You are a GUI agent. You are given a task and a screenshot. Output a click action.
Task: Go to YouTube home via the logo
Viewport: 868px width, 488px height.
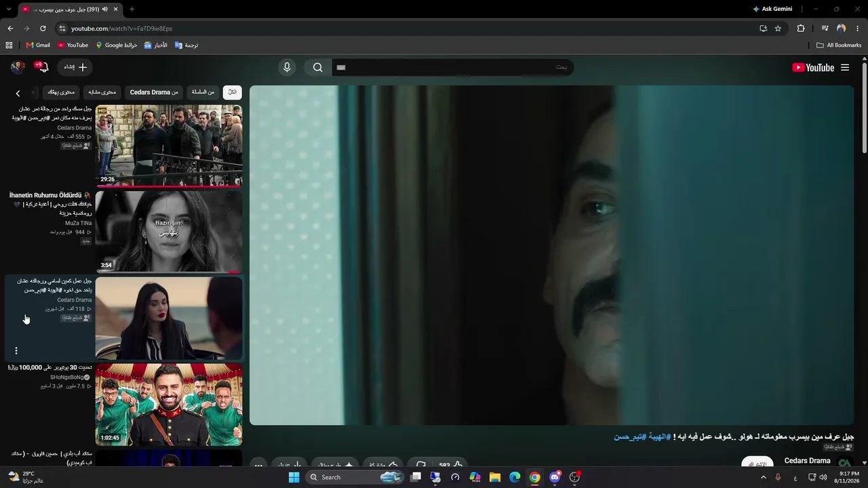pos(813,67)
